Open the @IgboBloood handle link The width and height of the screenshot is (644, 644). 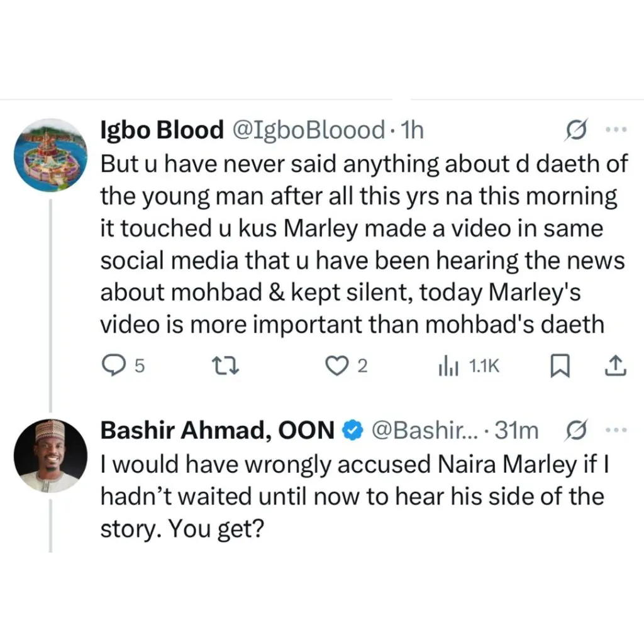(x=309, y=130)
